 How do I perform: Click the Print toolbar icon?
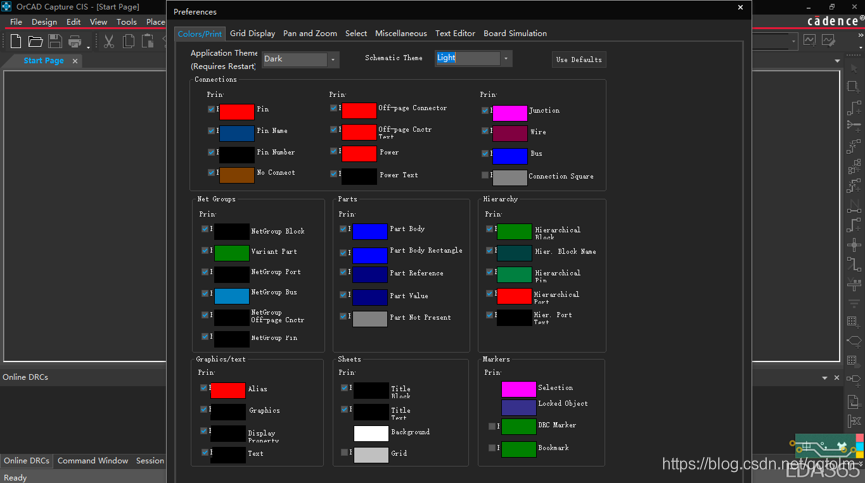pos(74,41)
